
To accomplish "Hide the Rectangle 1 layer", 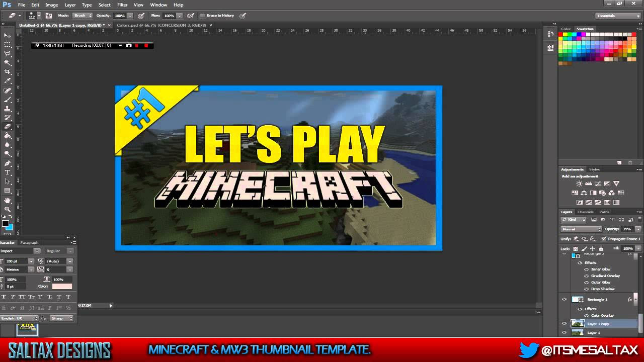I will coord(564,299).
